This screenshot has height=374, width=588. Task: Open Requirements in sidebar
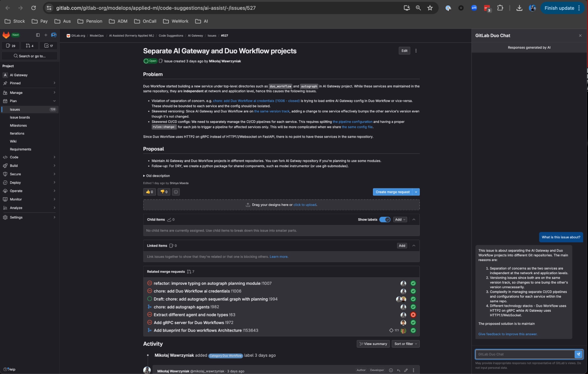[20, 149]
